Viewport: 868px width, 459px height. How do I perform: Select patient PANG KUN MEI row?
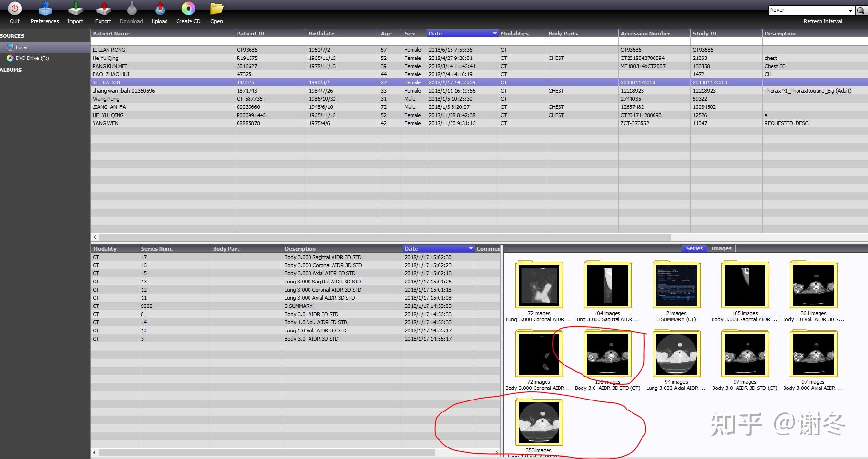tap(479, 66)
